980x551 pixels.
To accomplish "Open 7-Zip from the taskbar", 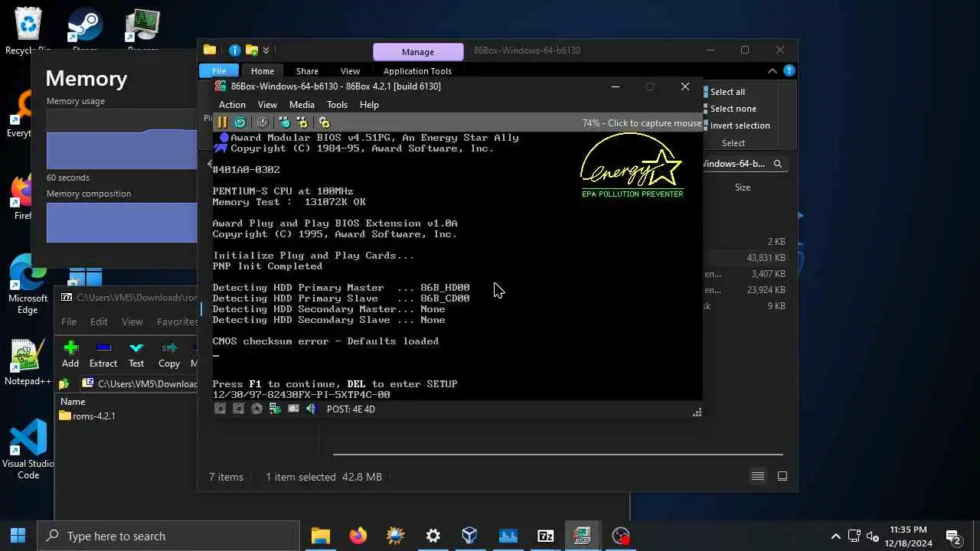I will pyautogui.click(x=545, y=536).
